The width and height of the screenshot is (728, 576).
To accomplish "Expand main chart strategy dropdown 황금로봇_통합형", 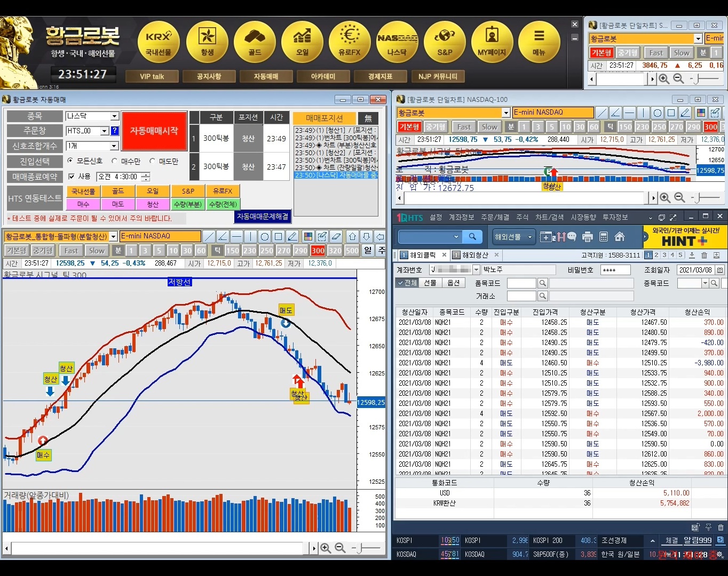I will pos(113,236).
